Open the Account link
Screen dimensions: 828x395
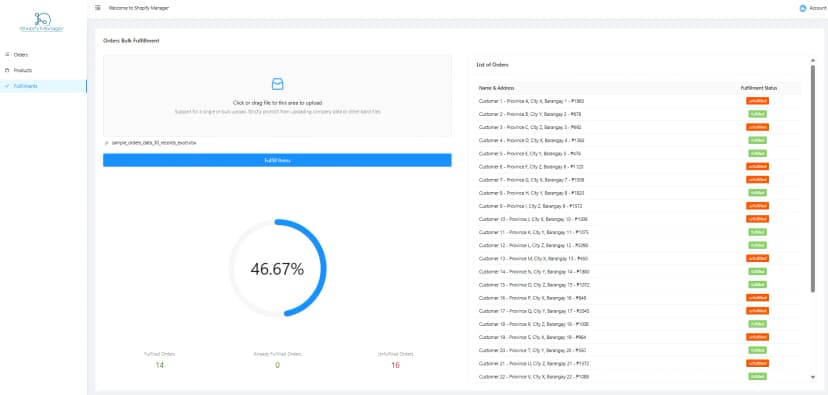pyautogui.click(x=817, y=8)
